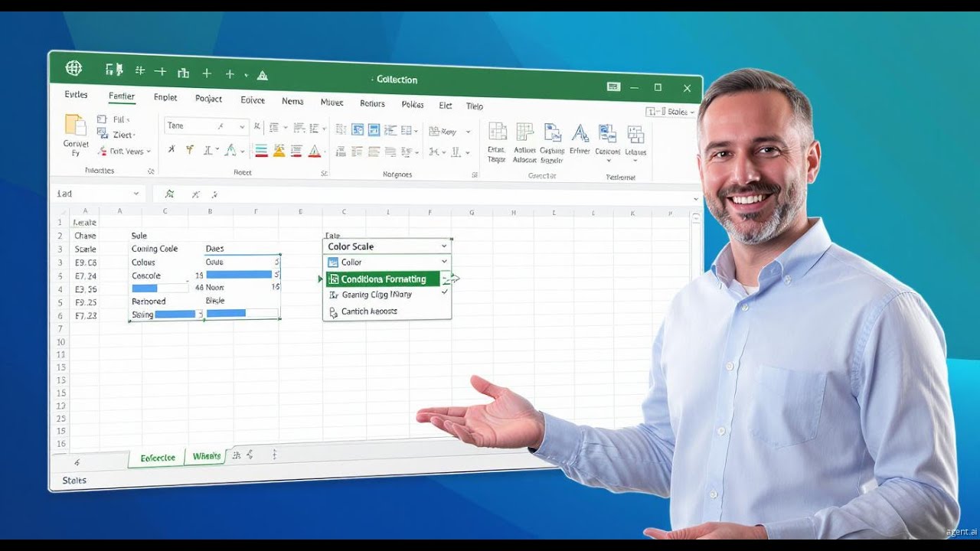Choose 'Cantich Aaoosts' menu item
Viewport: 980px width, 551px height.
click(x=369, y=311)
